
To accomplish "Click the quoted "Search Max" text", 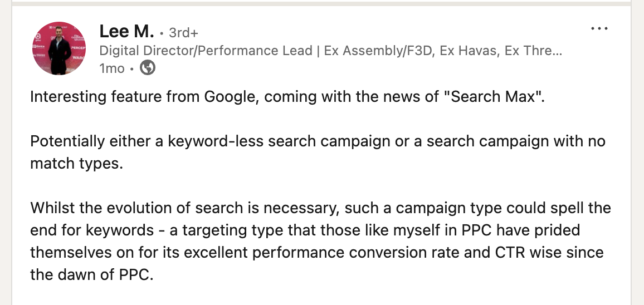I will click(491, 97).
